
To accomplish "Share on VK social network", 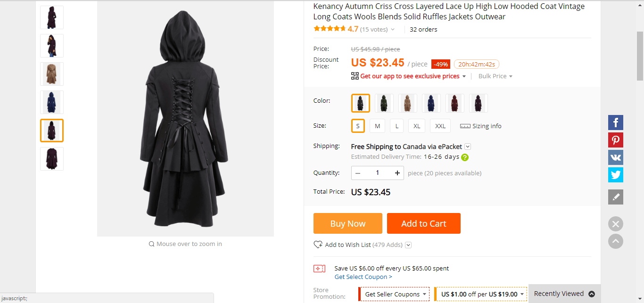I will pyautogui.click(x=616, y=157).
